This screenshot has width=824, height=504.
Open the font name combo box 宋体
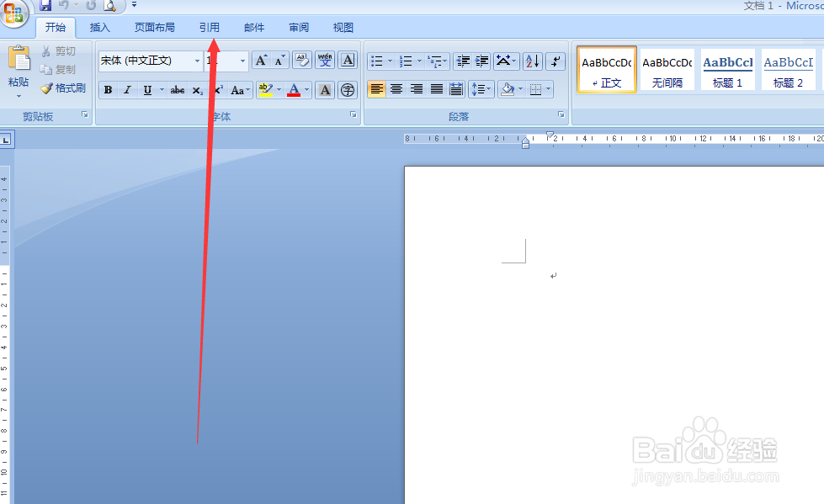click(x=151, y=61)
